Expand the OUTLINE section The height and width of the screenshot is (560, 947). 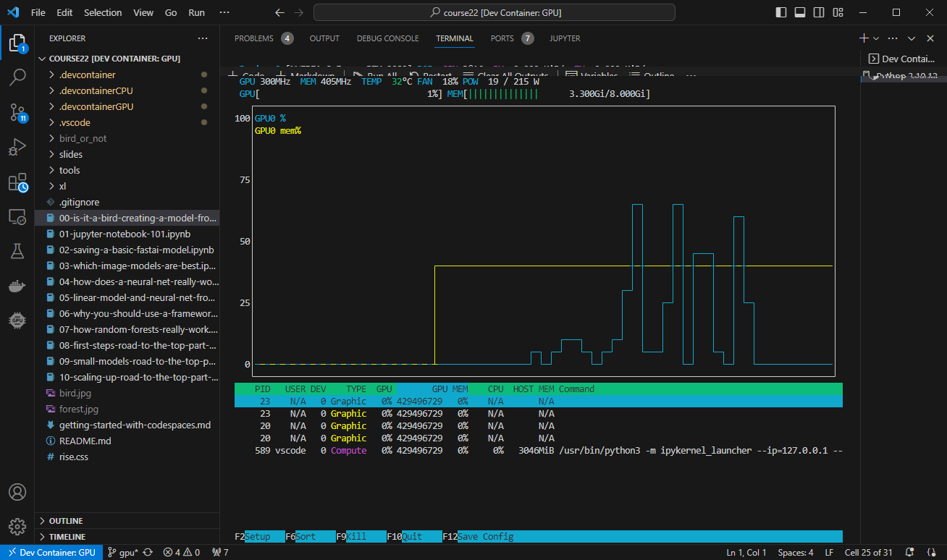pyautogui.click(x=127, y=521)
